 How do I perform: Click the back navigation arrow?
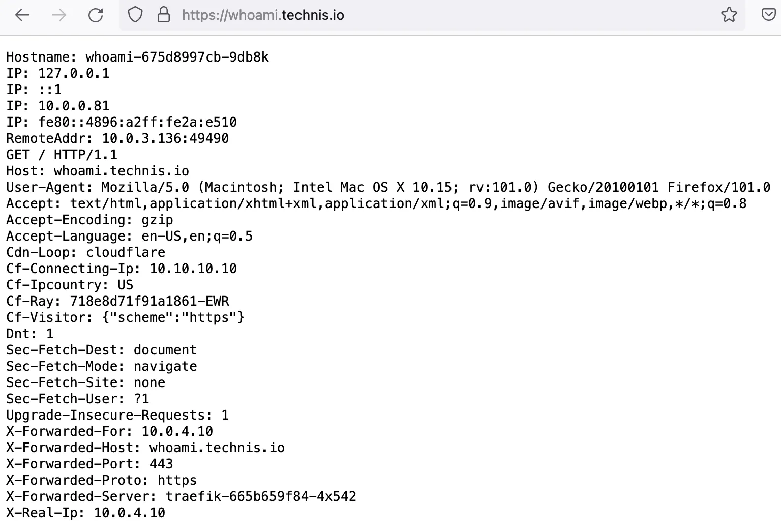[22, 15]
